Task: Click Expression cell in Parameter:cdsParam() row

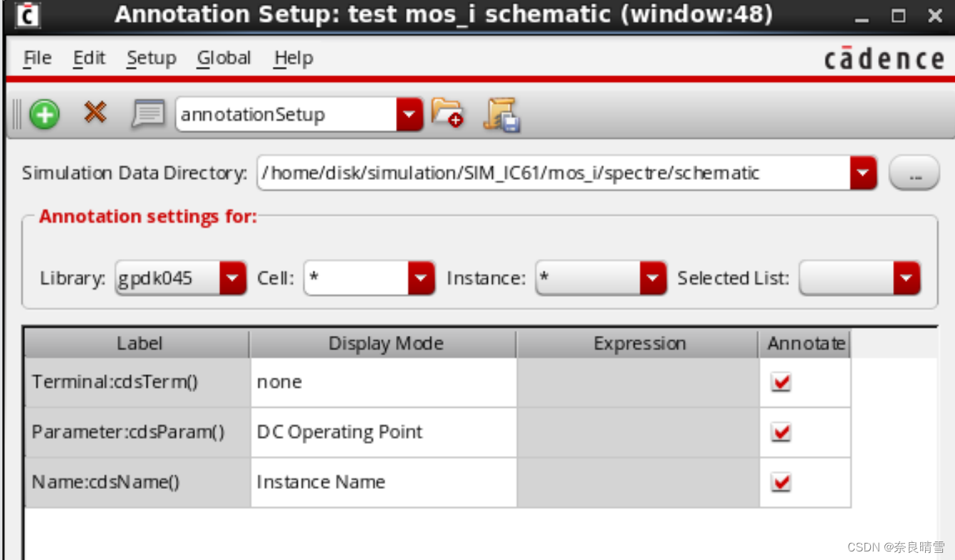Action: point(638,433)
